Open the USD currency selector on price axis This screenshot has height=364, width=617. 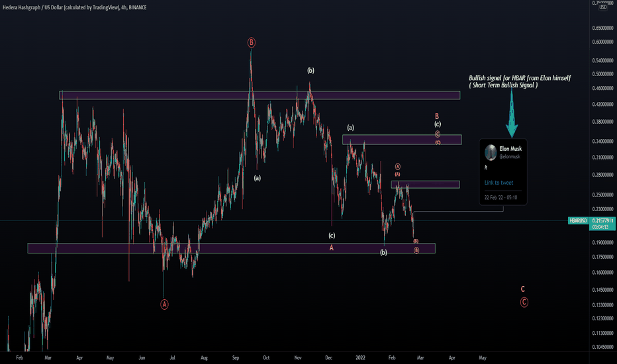pos(603,7)
